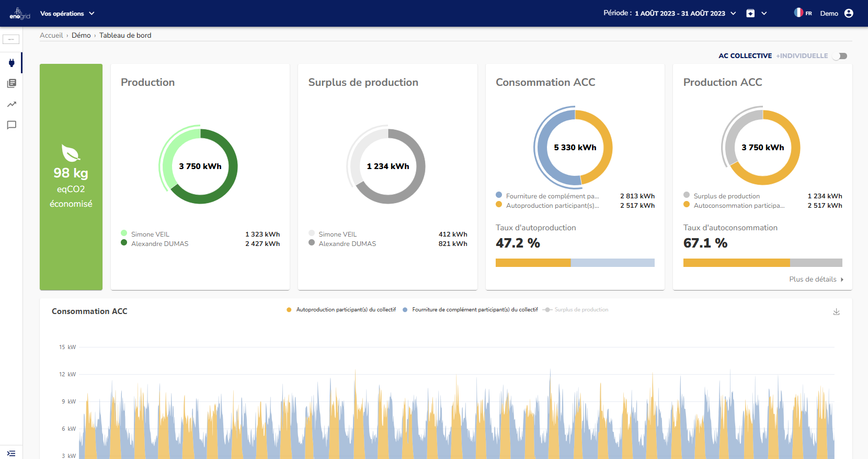The height and width of the screenshot is (459, 868).
Task: Go to Accueil breadcrumb
Action: 51,36
